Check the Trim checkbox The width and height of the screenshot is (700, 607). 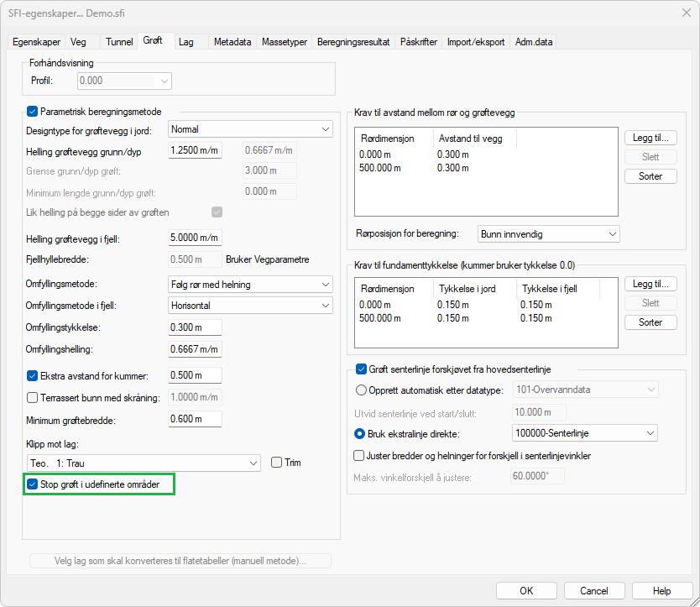pyautogui.click(x=278, y=463)
